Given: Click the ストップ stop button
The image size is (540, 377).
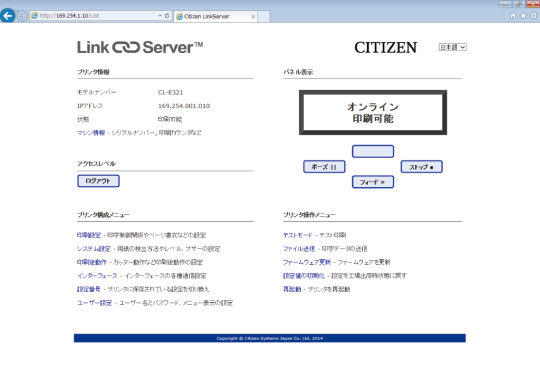Looking at the screenshot, I should (x=422, y=167).
